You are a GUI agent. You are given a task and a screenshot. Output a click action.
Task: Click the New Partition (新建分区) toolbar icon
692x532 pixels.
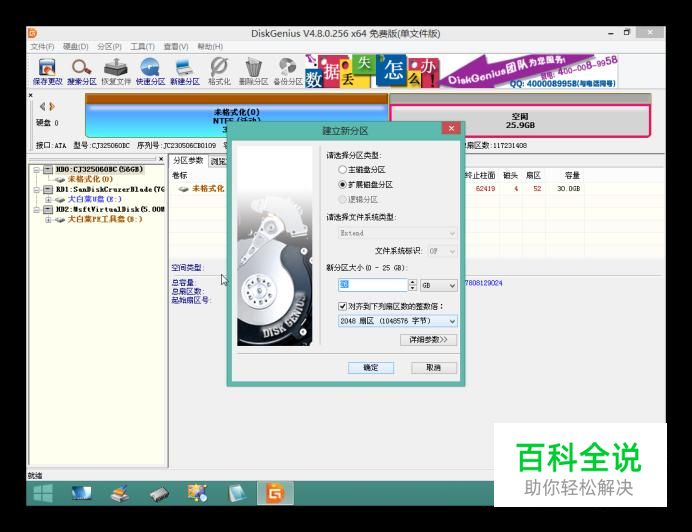click(x=184, y=72)
